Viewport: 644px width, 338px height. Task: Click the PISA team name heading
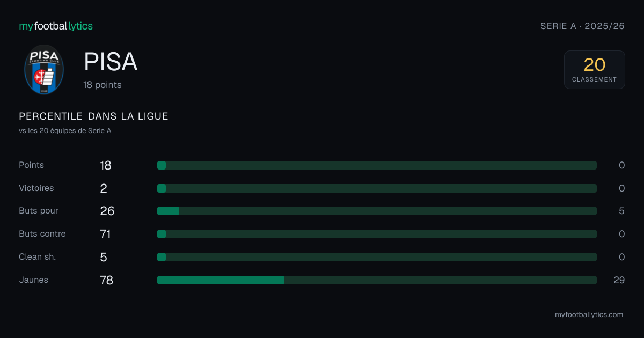[111, 62]
